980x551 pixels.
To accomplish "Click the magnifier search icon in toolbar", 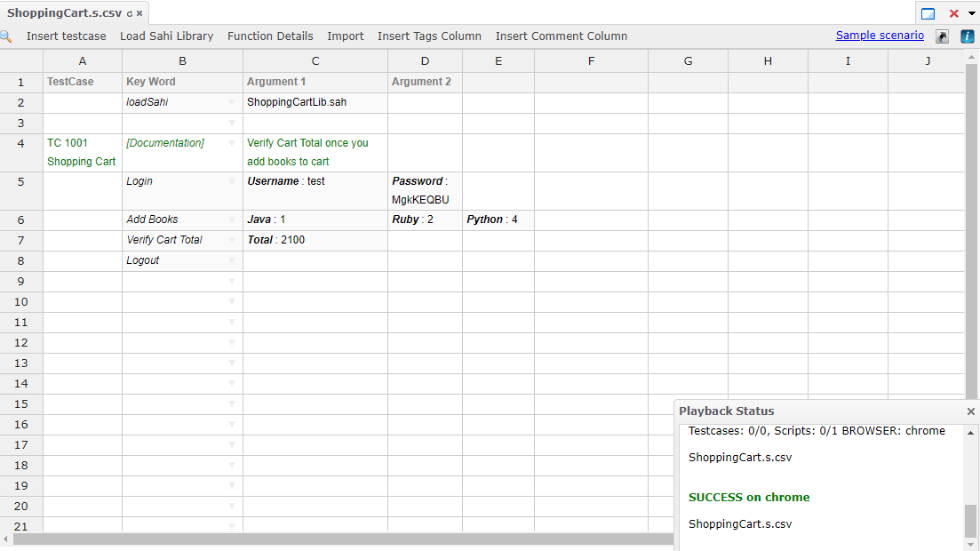I will tap(5, 36).
